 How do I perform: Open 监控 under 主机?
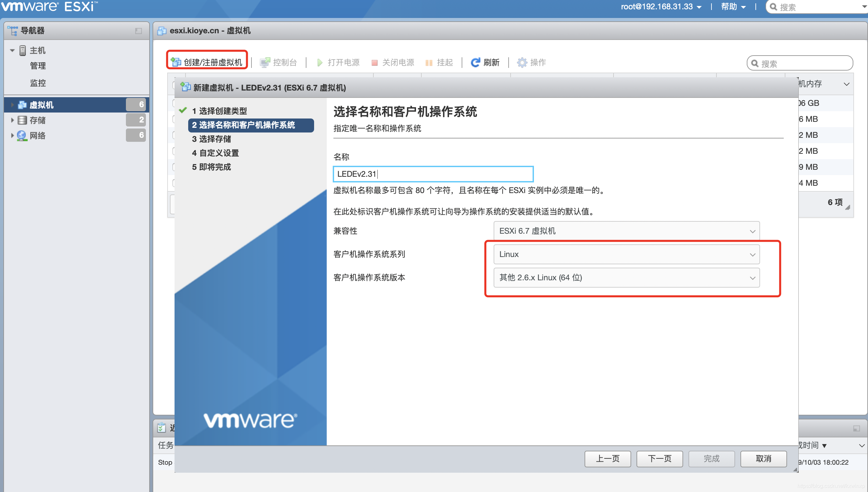(38, 83)
